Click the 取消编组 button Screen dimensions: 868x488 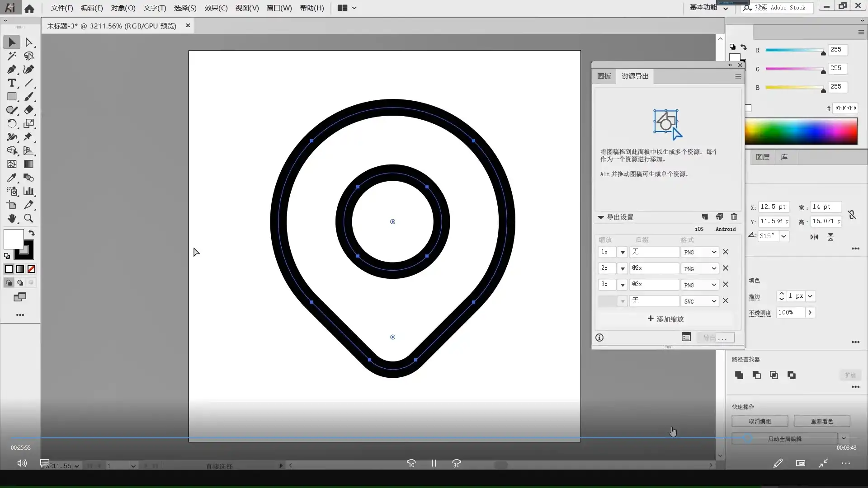[759, 421]
